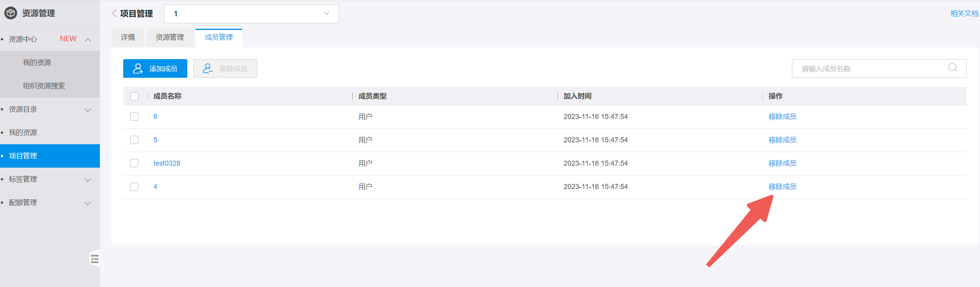The width and height of the screenshot is (980, 287).
Task: Click the sidebar collapse icon
Action: [94, 259]
